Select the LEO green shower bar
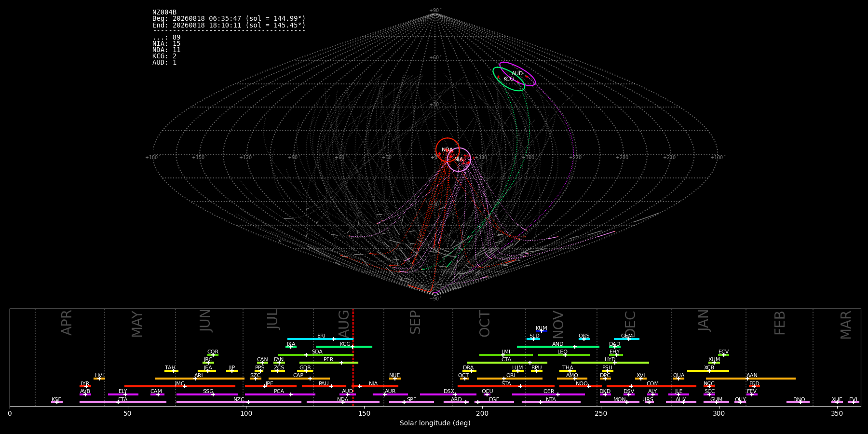 click(564, 355)
